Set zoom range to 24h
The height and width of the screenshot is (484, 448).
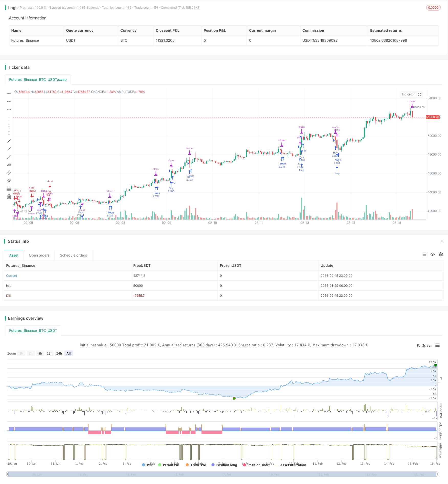pyautogui.click(x=59, y=353)
